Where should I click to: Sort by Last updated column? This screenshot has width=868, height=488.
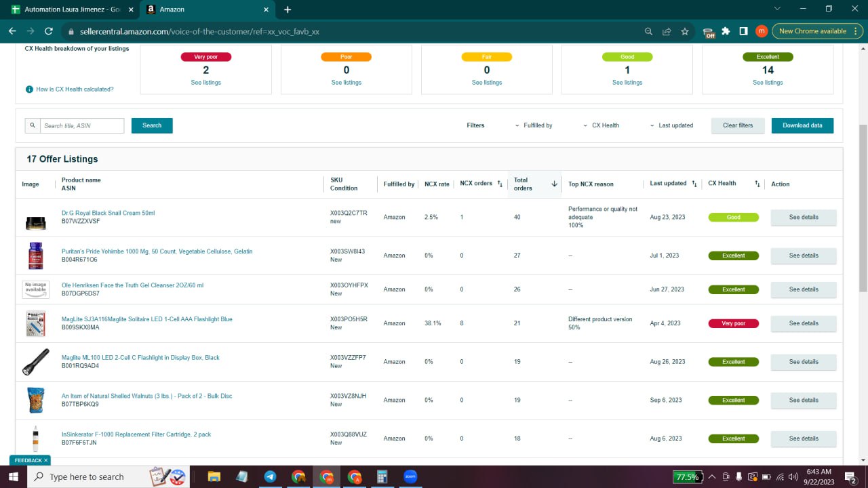click(x=694, y=184)
